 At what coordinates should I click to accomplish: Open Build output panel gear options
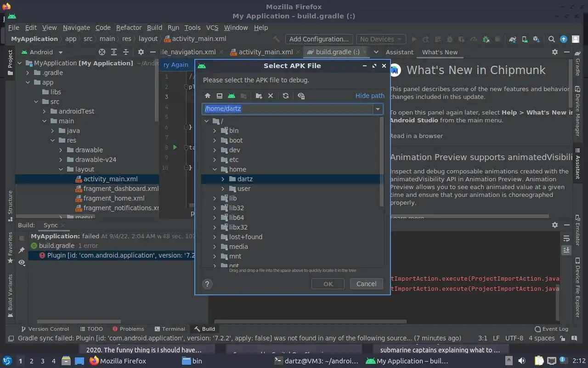pyautogui.click(x=555, y=225)
